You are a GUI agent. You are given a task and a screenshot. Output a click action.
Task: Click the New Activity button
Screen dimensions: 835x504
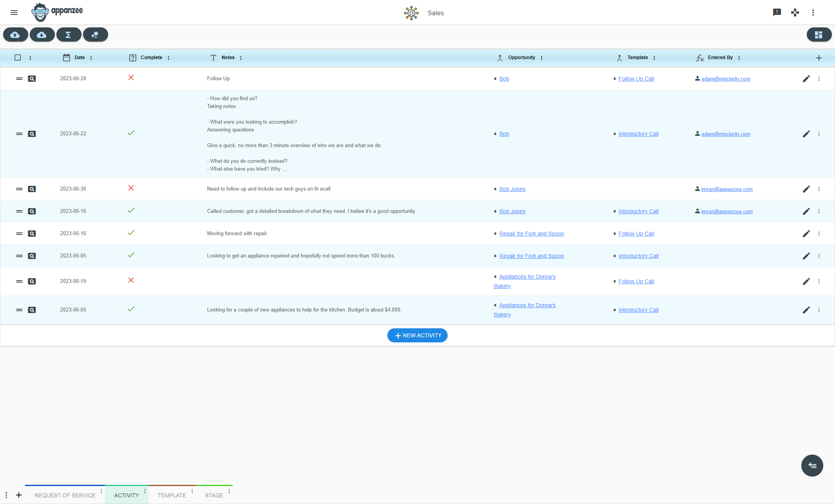click(x=417, y=335)
